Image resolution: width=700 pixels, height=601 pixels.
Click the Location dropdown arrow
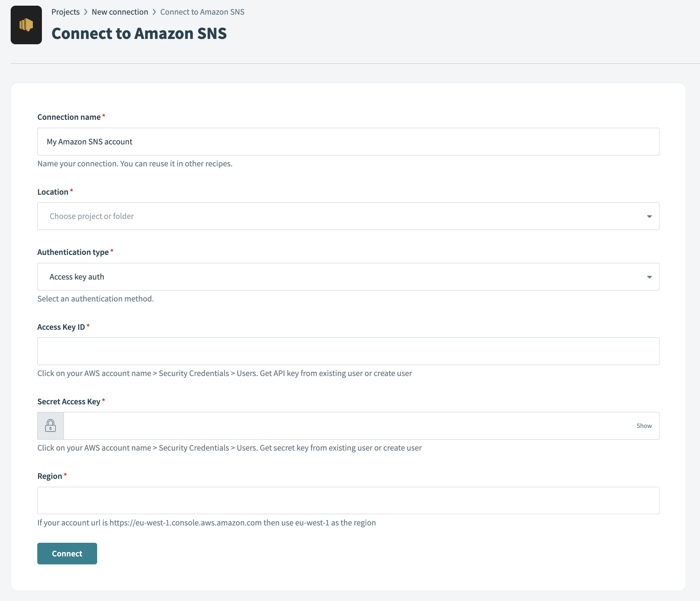tap(649, 217)
